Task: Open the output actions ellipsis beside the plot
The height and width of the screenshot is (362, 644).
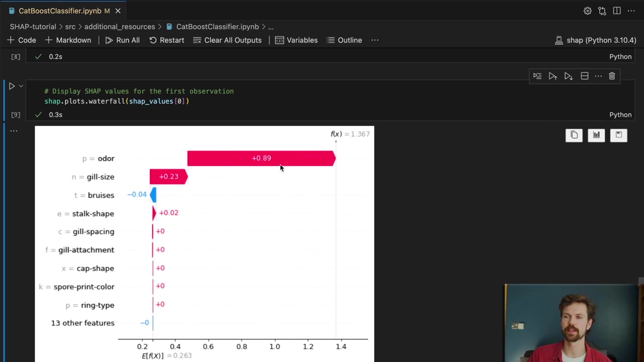Action: pos(14,131)
